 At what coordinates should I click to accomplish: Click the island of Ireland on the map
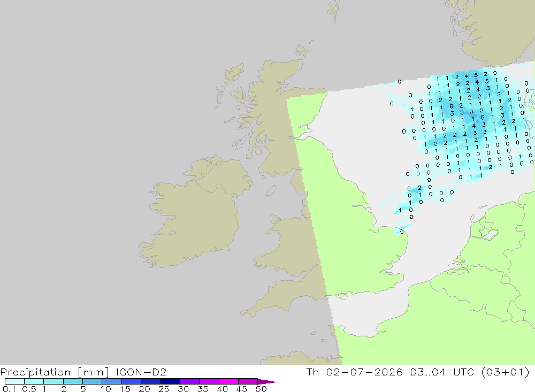click(195, 212)
